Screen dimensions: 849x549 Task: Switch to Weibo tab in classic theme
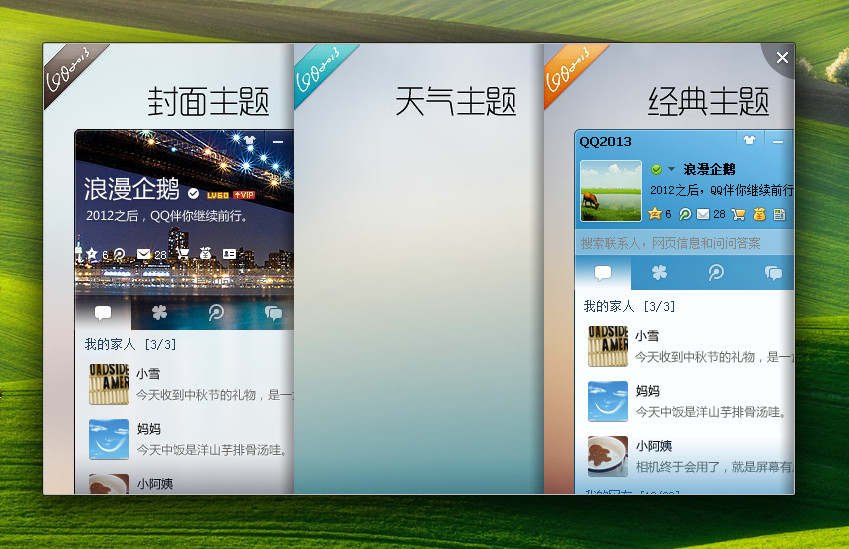[716, 272]
